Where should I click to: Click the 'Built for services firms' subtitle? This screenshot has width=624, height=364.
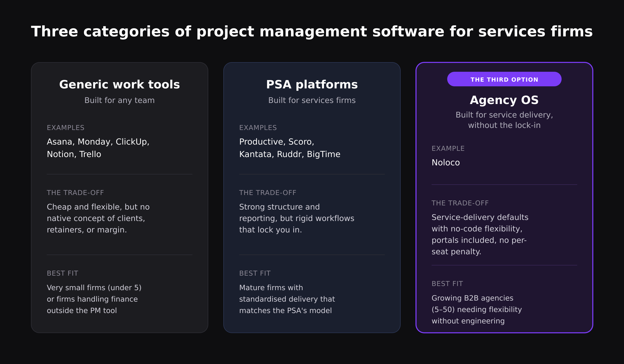[312, 100]
